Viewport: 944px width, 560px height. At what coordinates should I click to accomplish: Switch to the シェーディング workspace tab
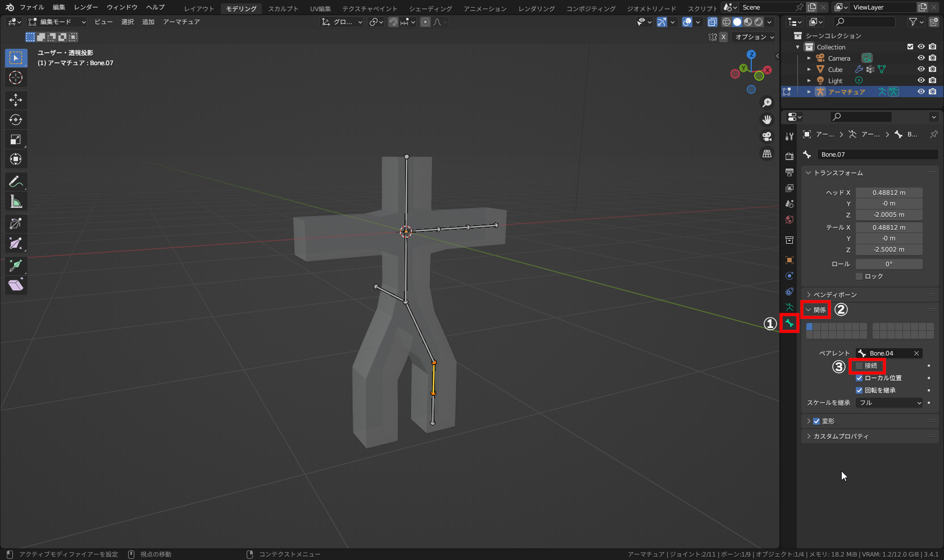coord(430,8)
